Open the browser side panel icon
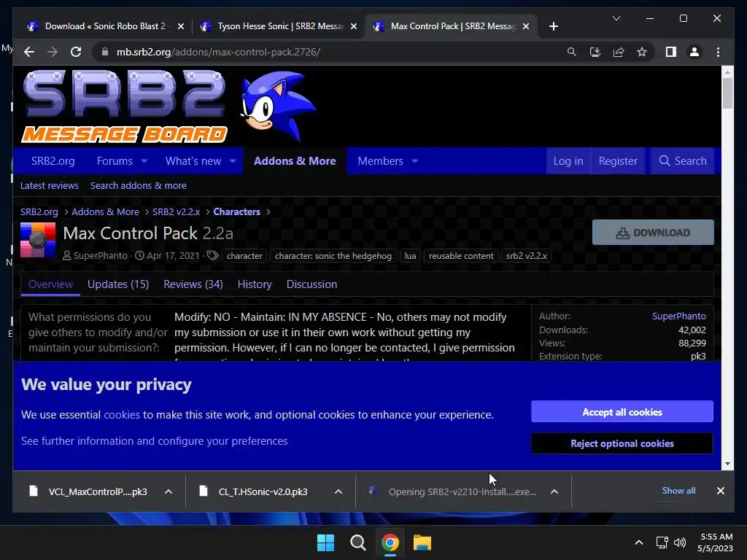 click(x=671, y=52)
